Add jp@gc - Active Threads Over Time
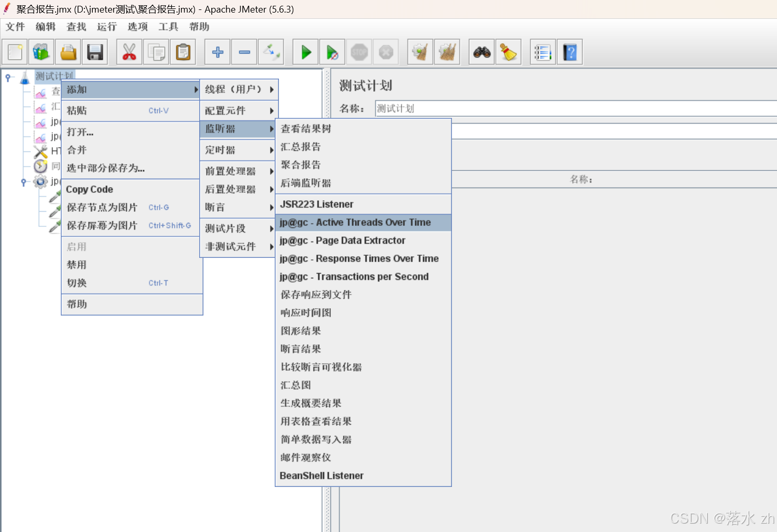 [x=363, y=222]
